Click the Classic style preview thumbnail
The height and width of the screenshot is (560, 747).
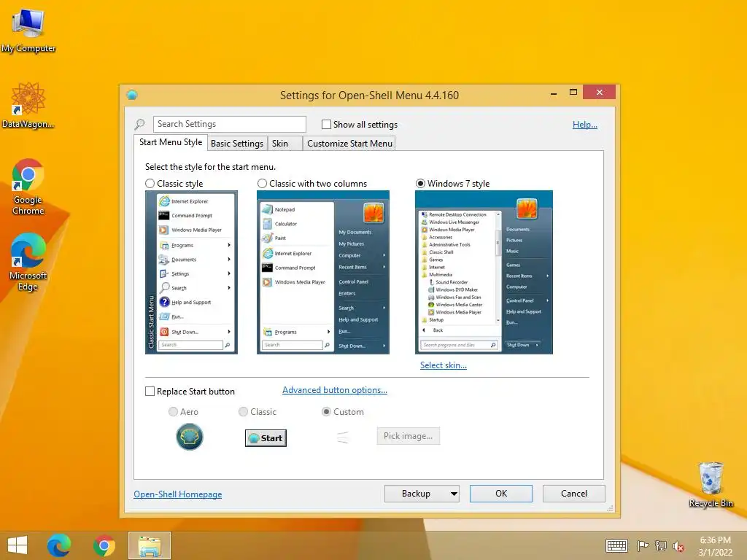click(x=191, y=273)
